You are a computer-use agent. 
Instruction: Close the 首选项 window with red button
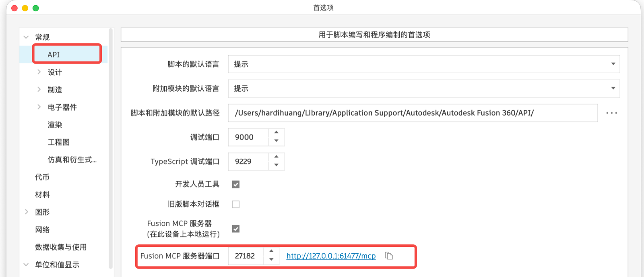(14, 8)
